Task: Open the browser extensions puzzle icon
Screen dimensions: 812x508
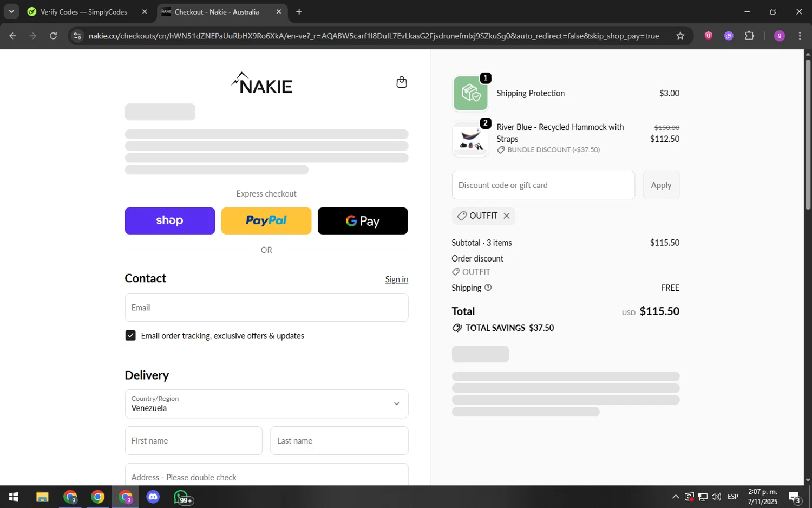Action: click(x=749, y=36)
